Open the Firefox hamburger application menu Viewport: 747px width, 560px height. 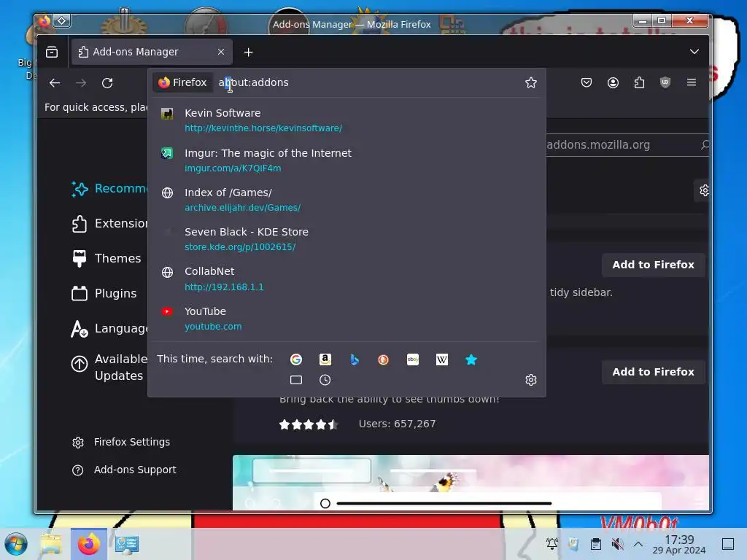click(x=692, y=82)
